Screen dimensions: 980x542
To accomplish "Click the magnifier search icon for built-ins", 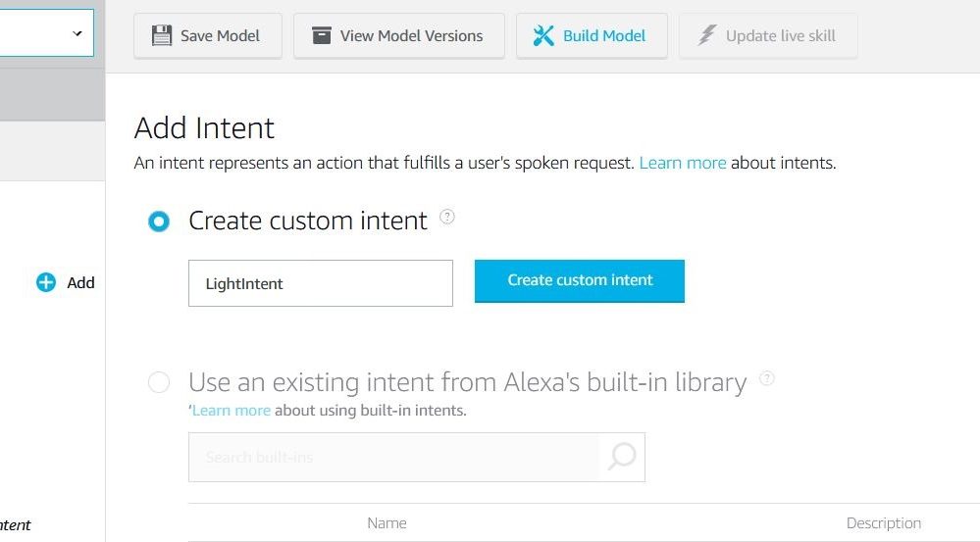I will [622, 457].
